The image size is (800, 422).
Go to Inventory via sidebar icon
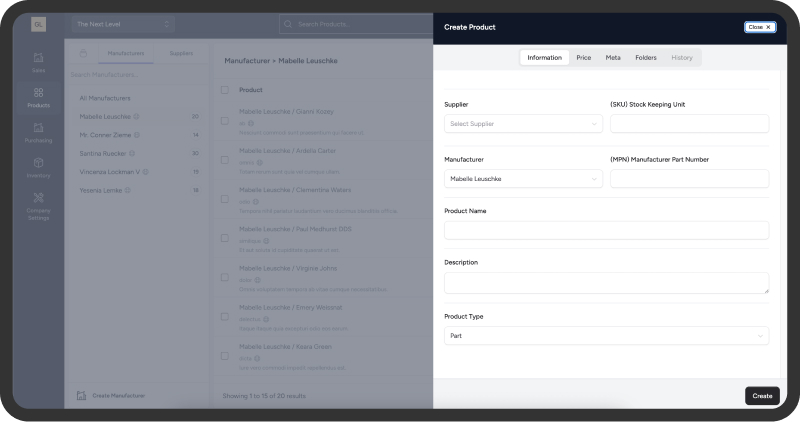(x=38, y=167)
